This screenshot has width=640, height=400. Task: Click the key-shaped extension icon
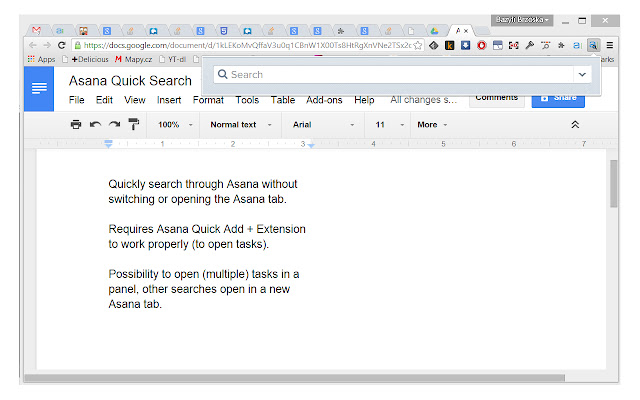(529, 45)
